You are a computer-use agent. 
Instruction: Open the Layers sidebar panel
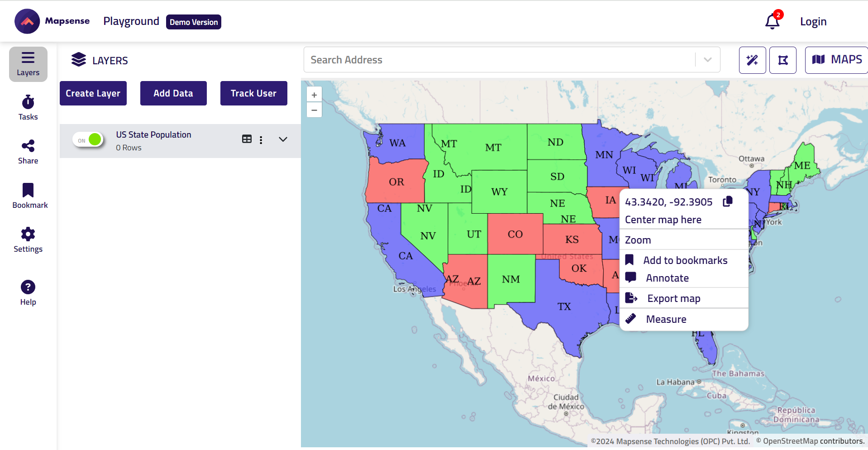28,64
